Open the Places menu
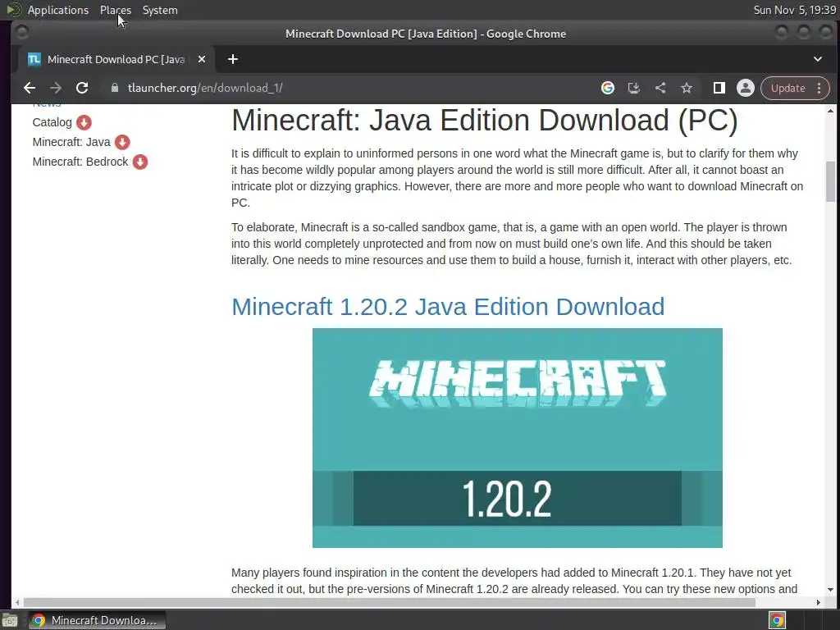The height and width of the screenshot is (630, 840). pyautogui.click(x=115, y=10)
